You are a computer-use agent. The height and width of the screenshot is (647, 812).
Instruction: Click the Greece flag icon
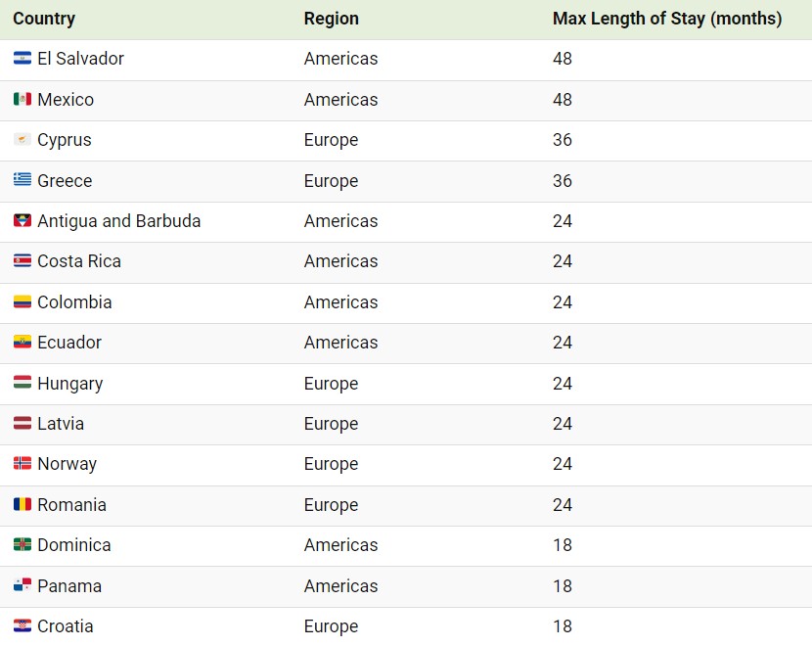(23, 179)
